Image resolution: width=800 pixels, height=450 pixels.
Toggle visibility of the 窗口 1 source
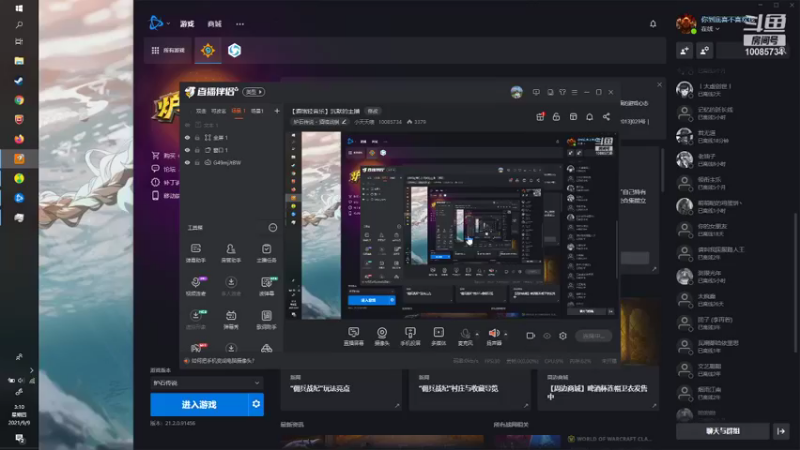pyautogui.click(x=187, y=150)
